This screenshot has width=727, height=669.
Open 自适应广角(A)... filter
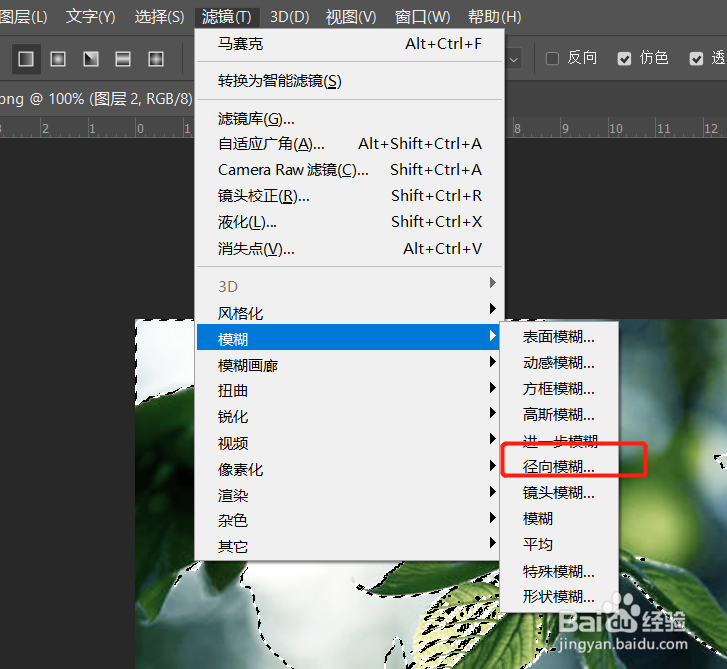click(x=350, y=144)
